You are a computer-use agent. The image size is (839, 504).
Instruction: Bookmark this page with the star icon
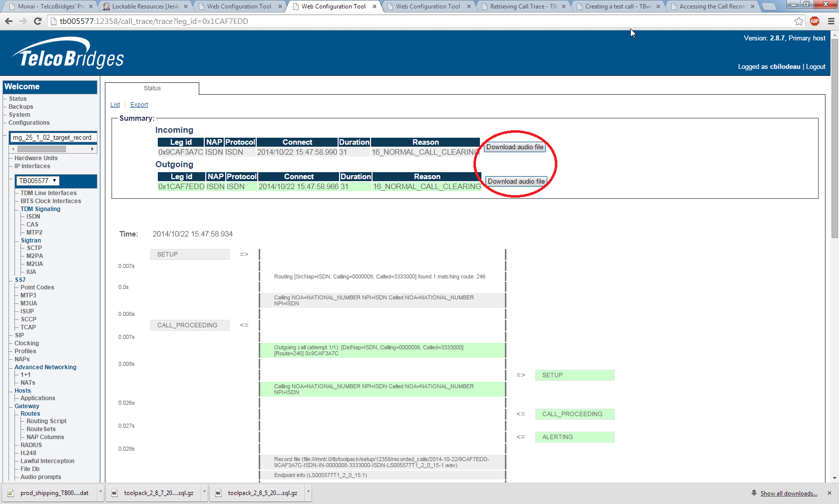(799, 21)
